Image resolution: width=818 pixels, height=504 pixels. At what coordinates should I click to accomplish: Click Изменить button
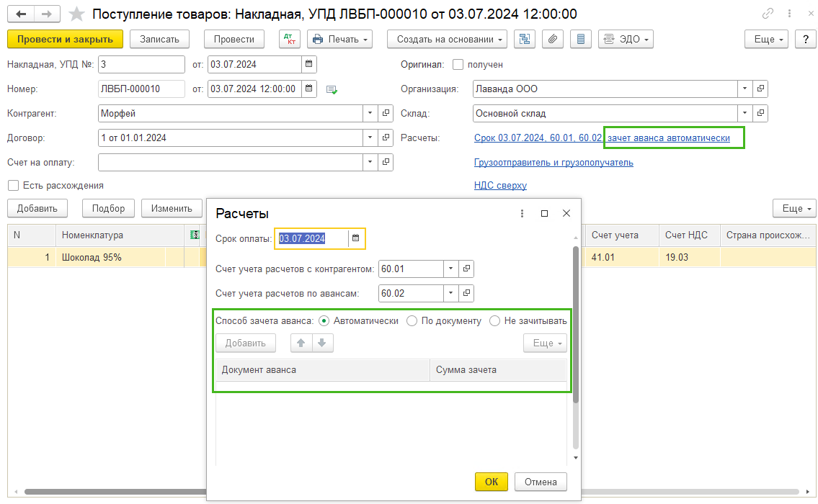(172, 209)
